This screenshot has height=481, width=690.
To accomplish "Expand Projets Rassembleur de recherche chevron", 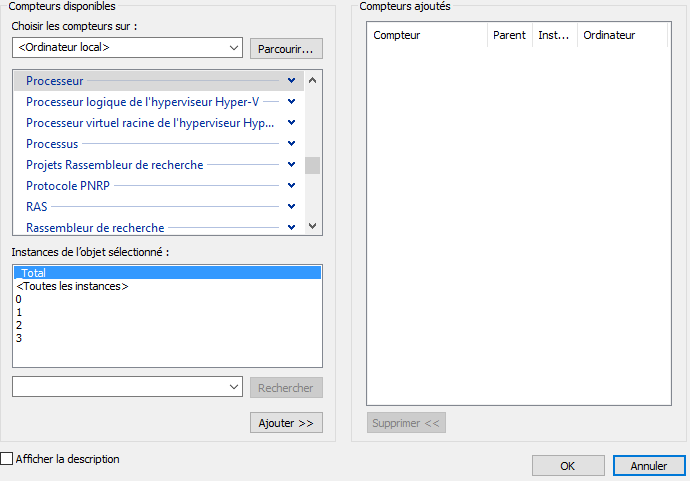I will [x=291, y=164].
